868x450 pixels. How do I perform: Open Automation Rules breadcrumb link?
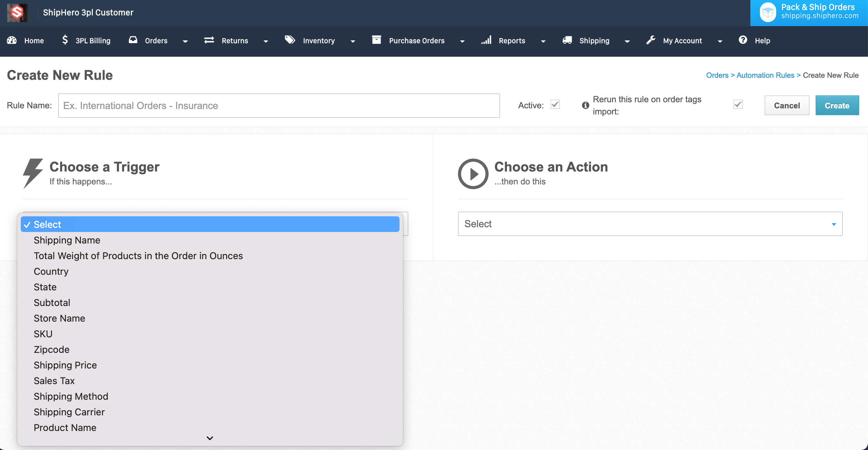[765, 75]
